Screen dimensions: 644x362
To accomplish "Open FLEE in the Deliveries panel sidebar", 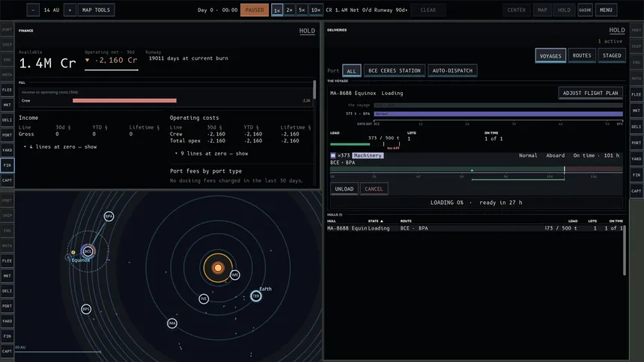I will click(x=637, y=94).
